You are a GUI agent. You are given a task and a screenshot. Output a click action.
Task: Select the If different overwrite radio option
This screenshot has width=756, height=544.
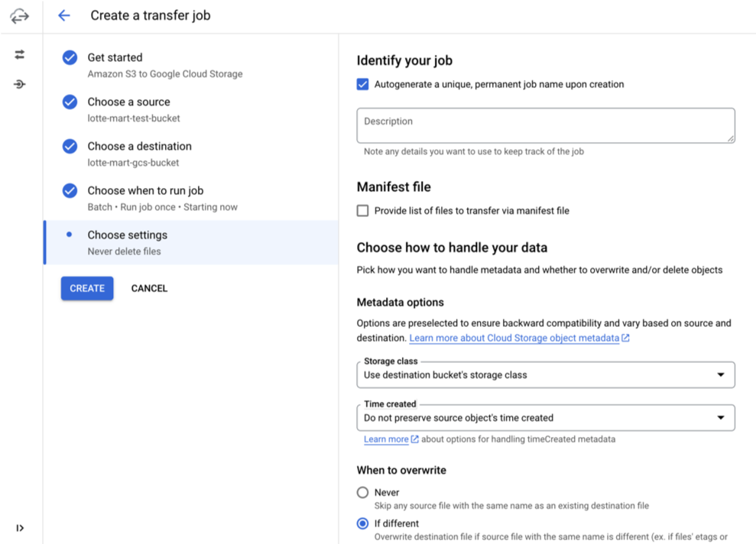coord(362,523)
